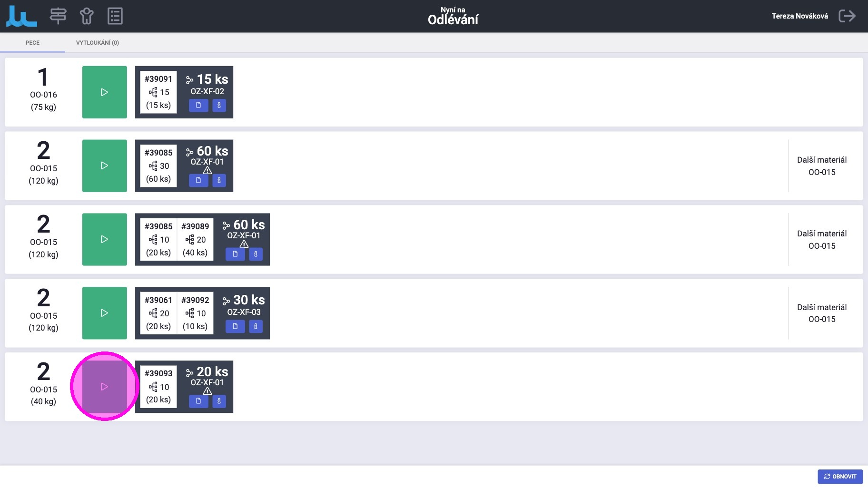Click warning triangle on #39093 batch card
The width and height of the screenshot is (868, 488).
(x=207, y=391)
